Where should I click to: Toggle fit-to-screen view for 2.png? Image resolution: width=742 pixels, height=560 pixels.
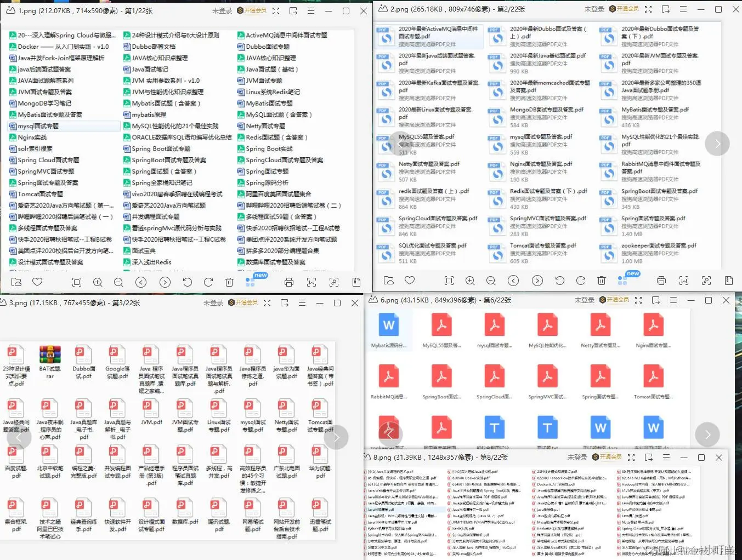point(449,281)
